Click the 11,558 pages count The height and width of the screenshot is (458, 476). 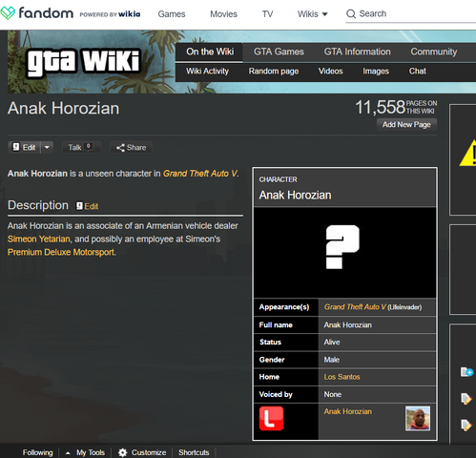point(380,107)
